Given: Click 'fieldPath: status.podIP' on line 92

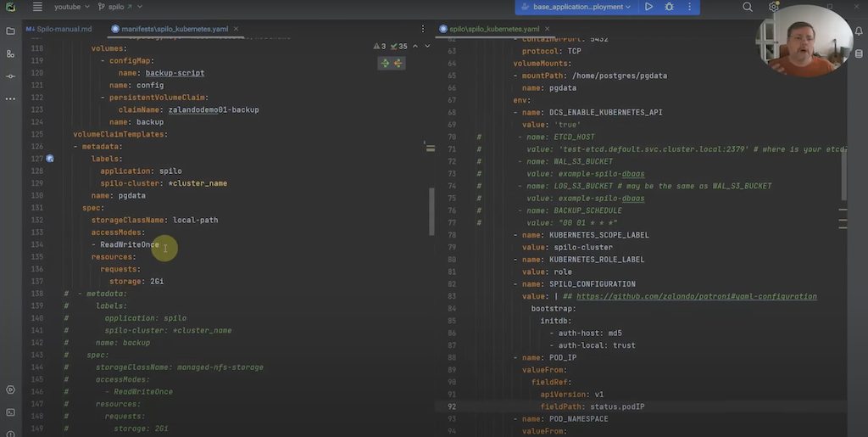Looking at the screenshot, I should point(593,406).
